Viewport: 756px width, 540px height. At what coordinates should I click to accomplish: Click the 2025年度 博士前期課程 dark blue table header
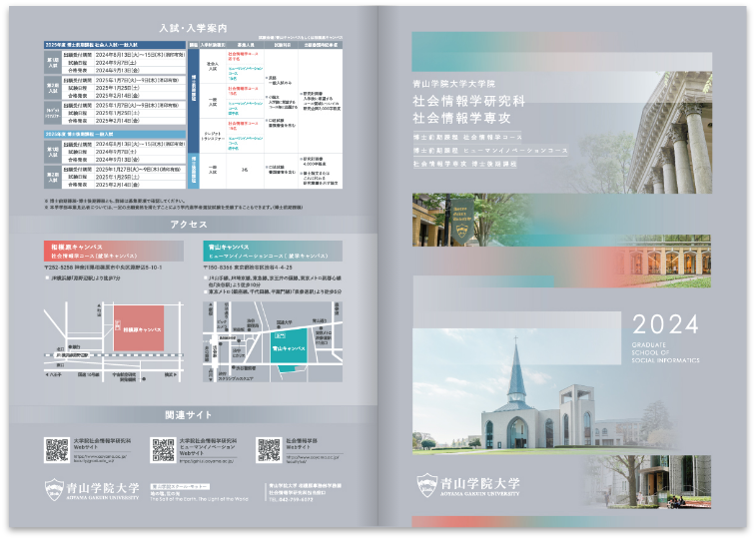[115, 45]
